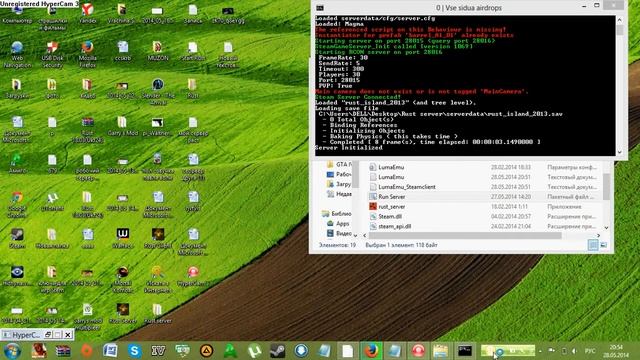Open uTorrent from the taskbar

click(x=254, y=351)
